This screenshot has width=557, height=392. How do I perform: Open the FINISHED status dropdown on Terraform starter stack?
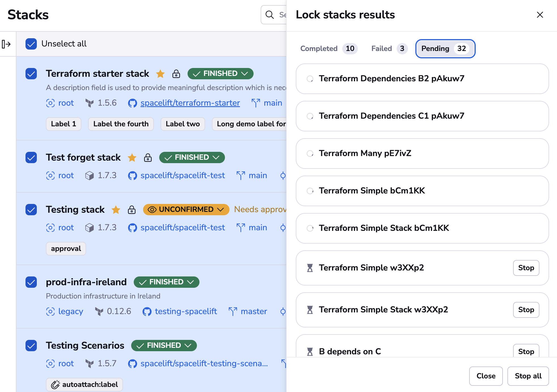click(220, 74)
